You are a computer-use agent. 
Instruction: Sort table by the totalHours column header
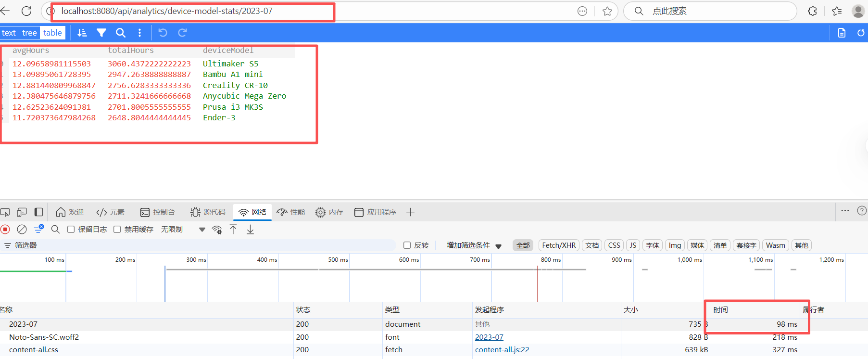[131, 50]
